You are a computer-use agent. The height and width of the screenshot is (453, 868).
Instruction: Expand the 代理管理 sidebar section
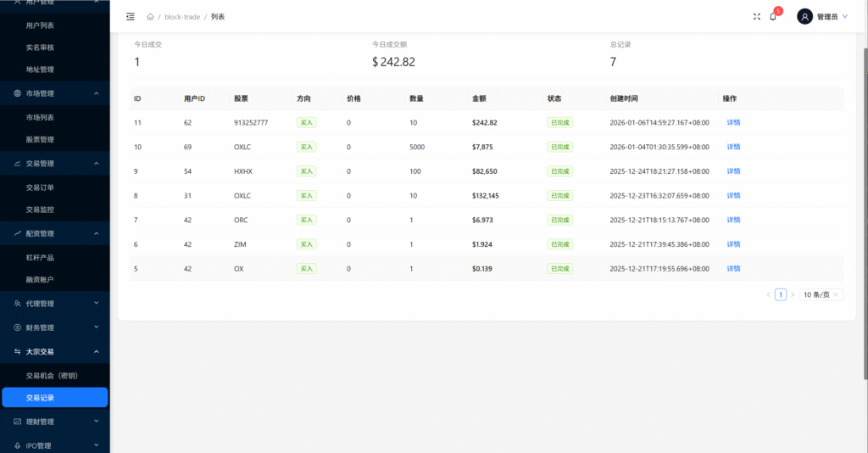[54, 304]
